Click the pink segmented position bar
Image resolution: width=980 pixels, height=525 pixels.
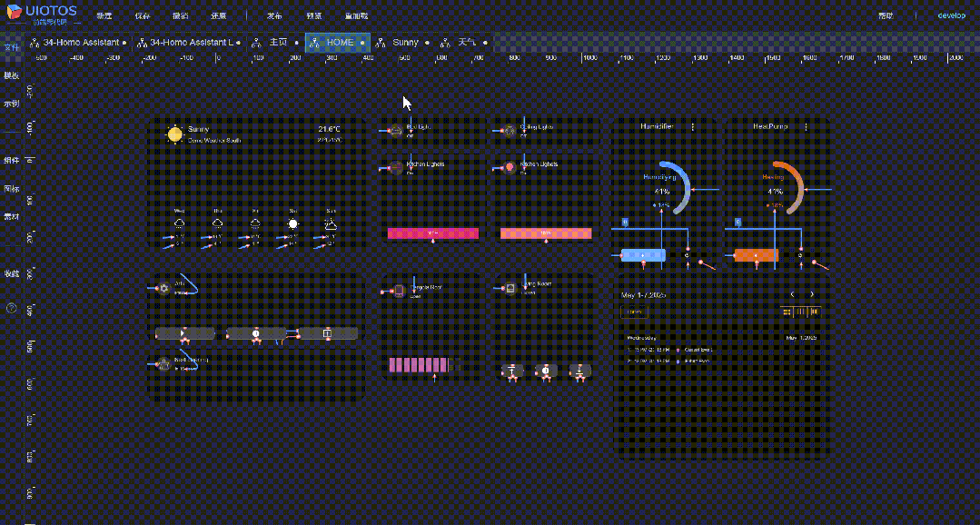tap(419, 365)
